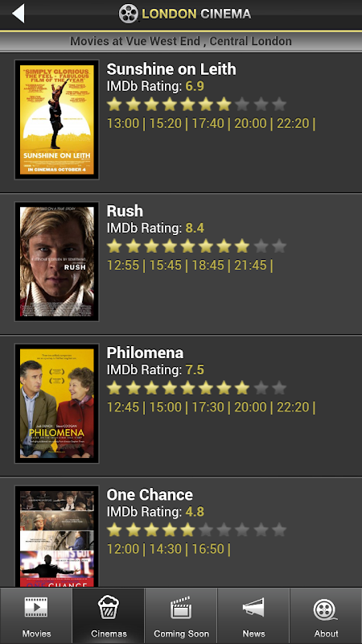362x644 pixels.
Task: Click the star rating bar for Philomena
Action: [x=196, y=388]
